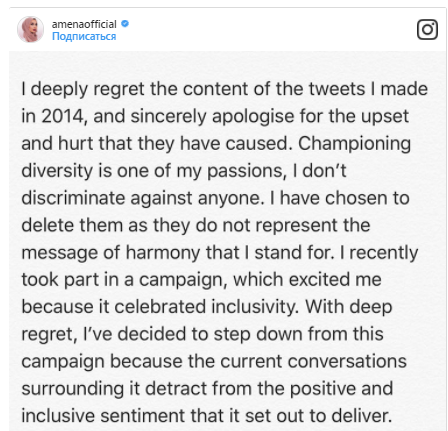Image resolution: width=448 pixels, height=431 pixels.
Task: Open the Instagram logo icon
Action: [427, 29]
